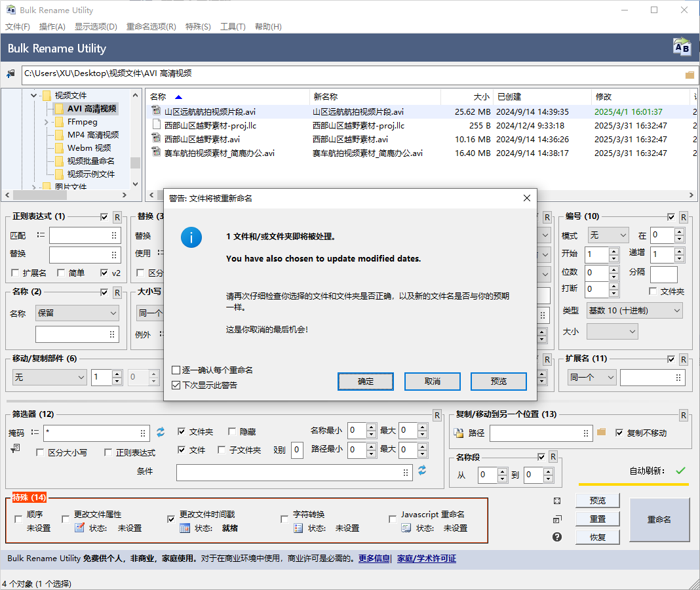700x590 pixels.
Task: Toggle the 复制不移动 checkbox
Action: (x=619, y=433)
